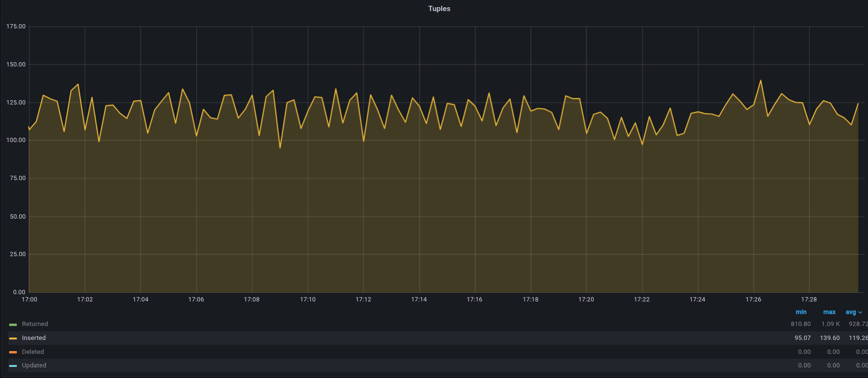Toggle the Returned series in the legend
868x378 pixels.
tap(35, 324)
